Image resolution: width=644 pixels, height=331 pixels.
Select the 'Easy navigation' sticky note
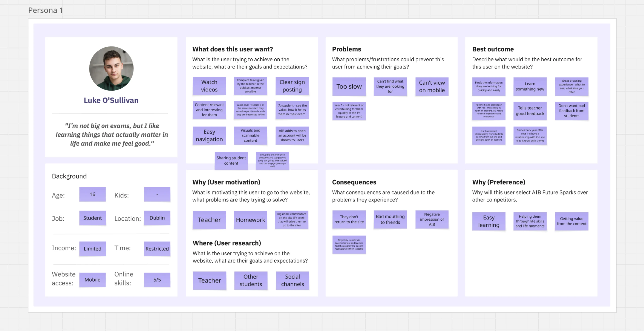[x=209, y=135]
